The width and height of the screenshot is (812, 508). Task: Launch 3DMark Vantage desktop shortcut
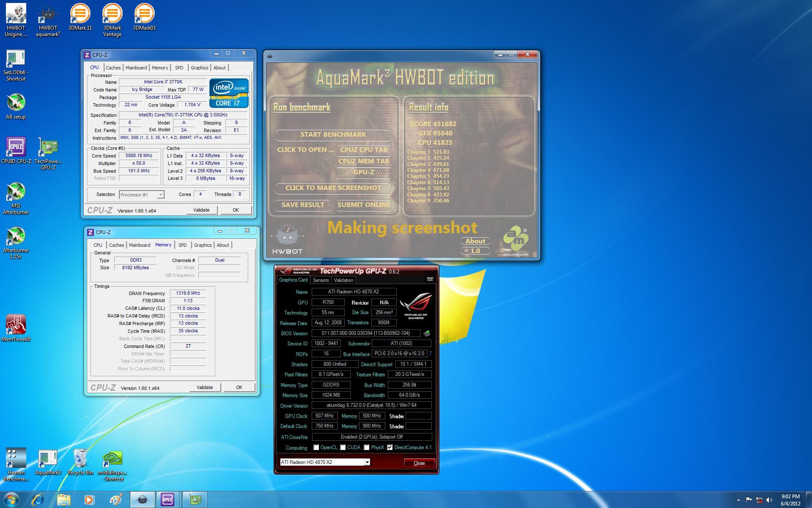pyautogui.click(x=112, y=20)
